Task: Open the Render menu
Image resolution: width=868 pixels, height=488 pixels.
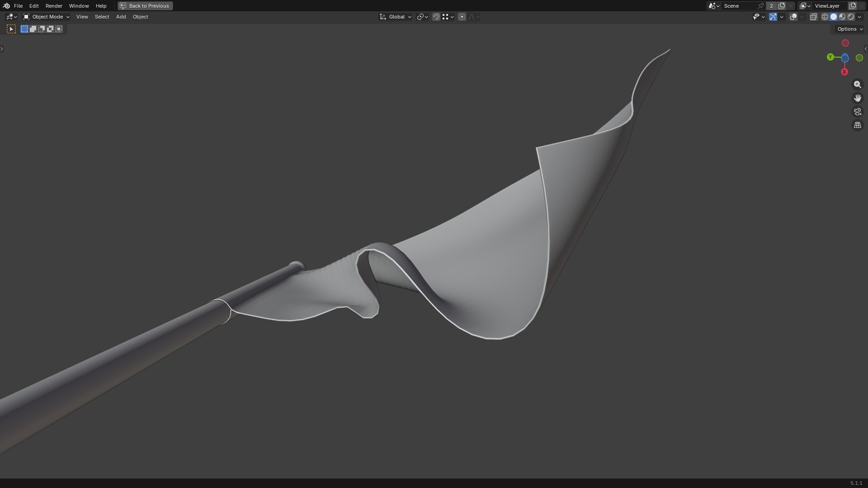Action: click(54, 6)
